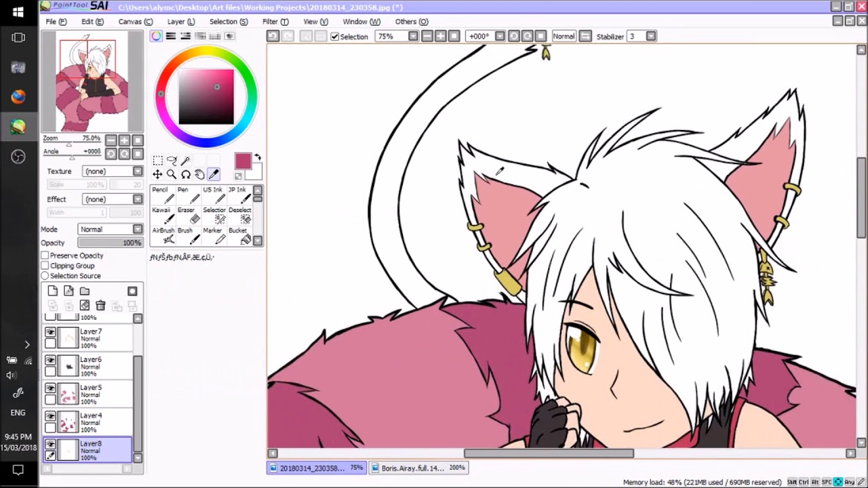Create a new normal layer
868x488 pixels.
(x=53, y=291)
